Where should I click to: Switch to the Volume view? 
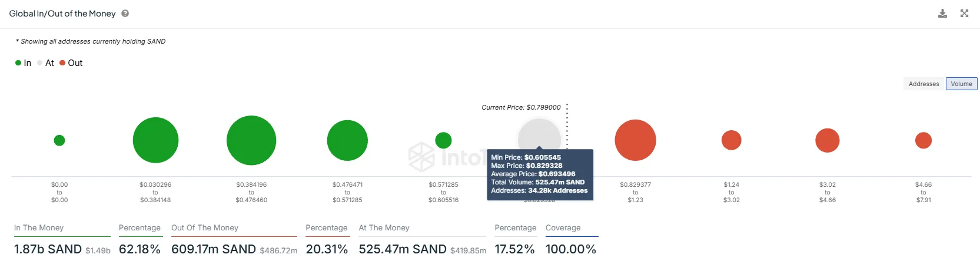[x=961, y=84]
